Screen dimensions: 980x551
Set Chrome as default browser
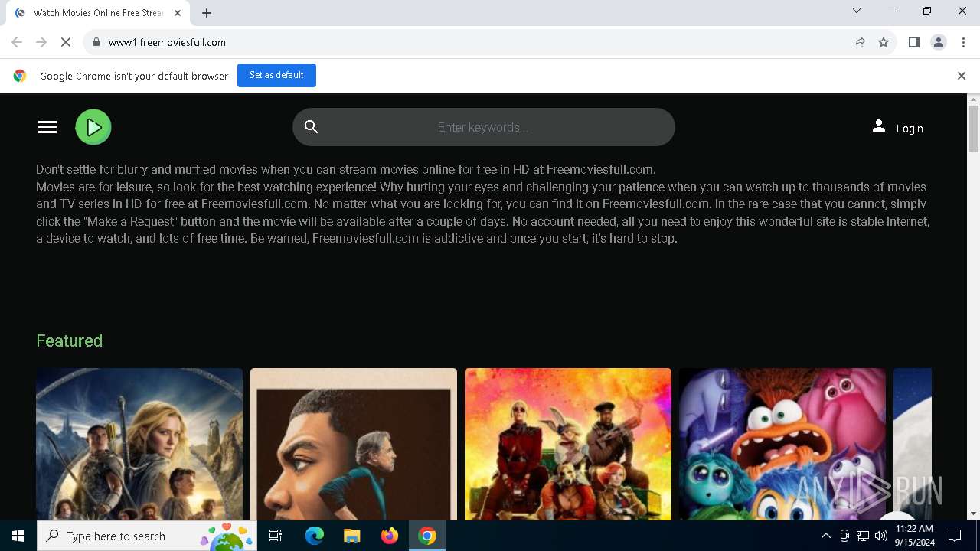click(x=276, y=75)
